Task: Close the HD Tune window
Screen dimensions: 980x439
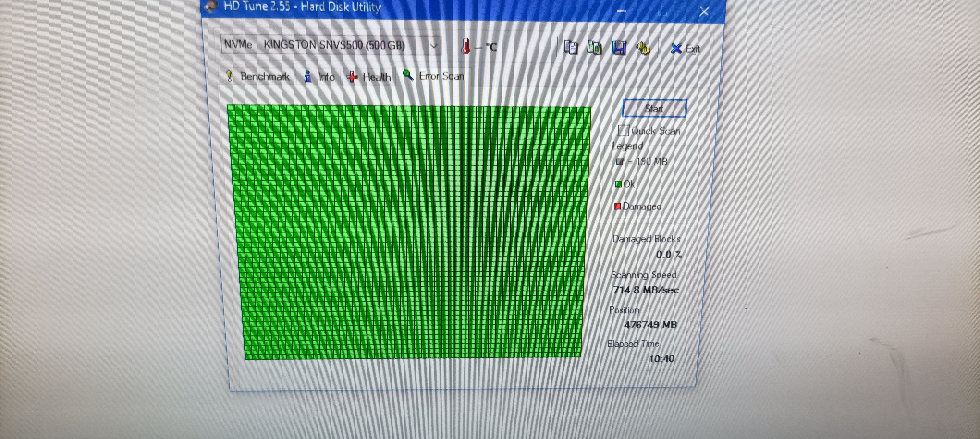Action: pyautogui.click(x=703, y=12)
